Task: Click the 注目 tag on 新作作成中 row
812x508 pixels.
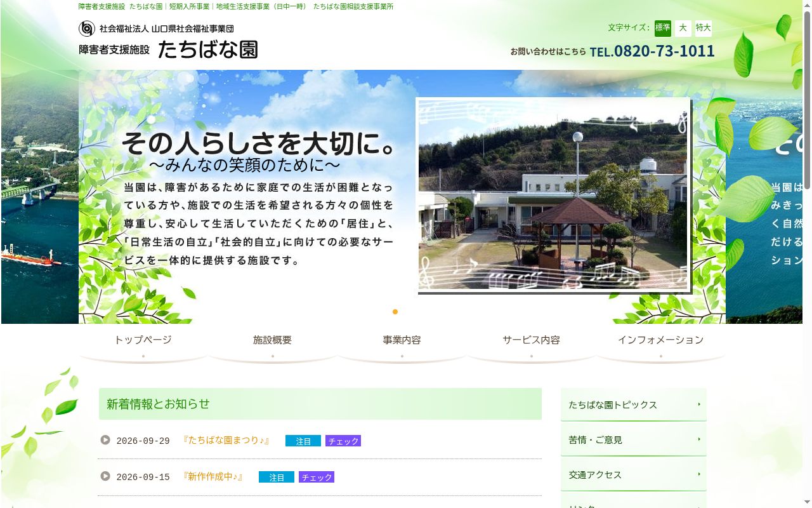Action: click(x=277, y=477)
